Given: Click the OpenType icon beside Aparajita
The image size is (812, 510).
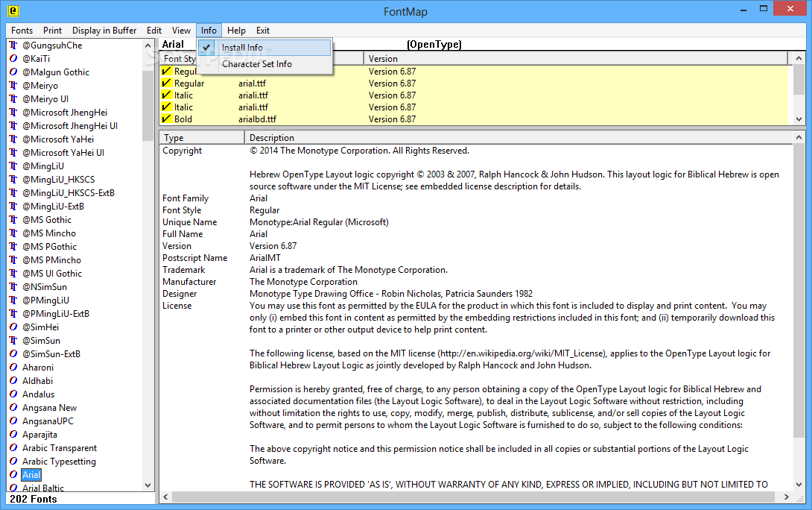Looking at the screenshot, I should (13, 435).
